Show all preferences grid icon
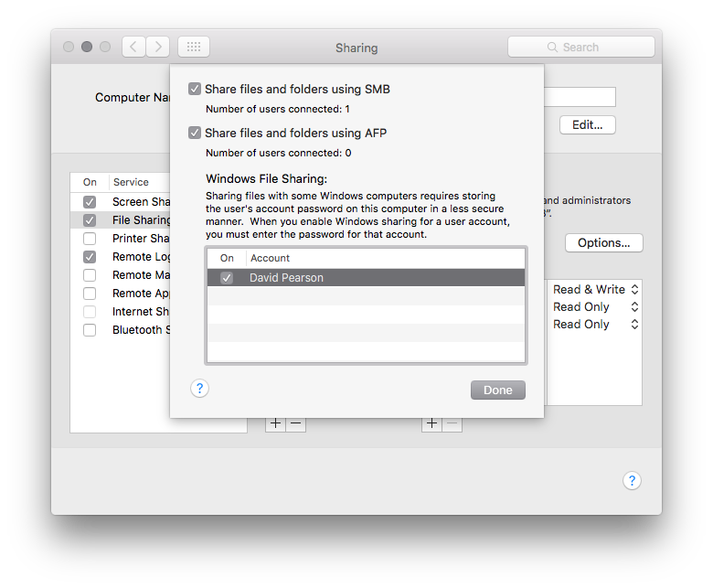Viewport: 713px width, 588px height. click(194, 47)
